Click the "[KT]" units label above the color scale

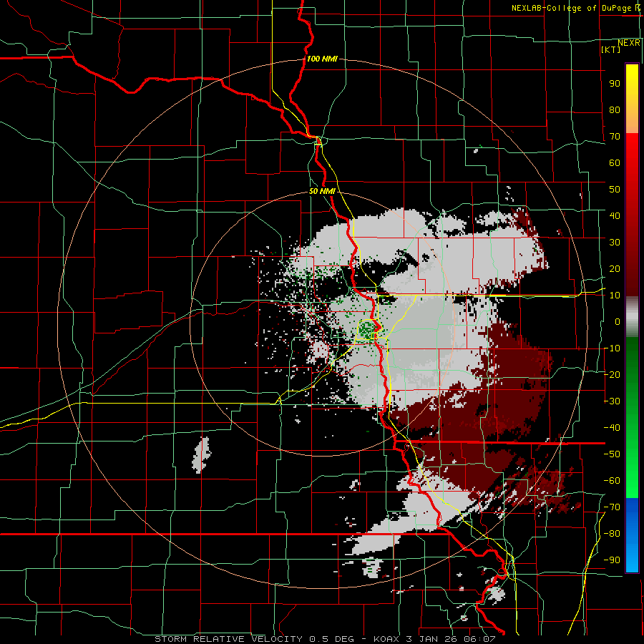(611, 49)
